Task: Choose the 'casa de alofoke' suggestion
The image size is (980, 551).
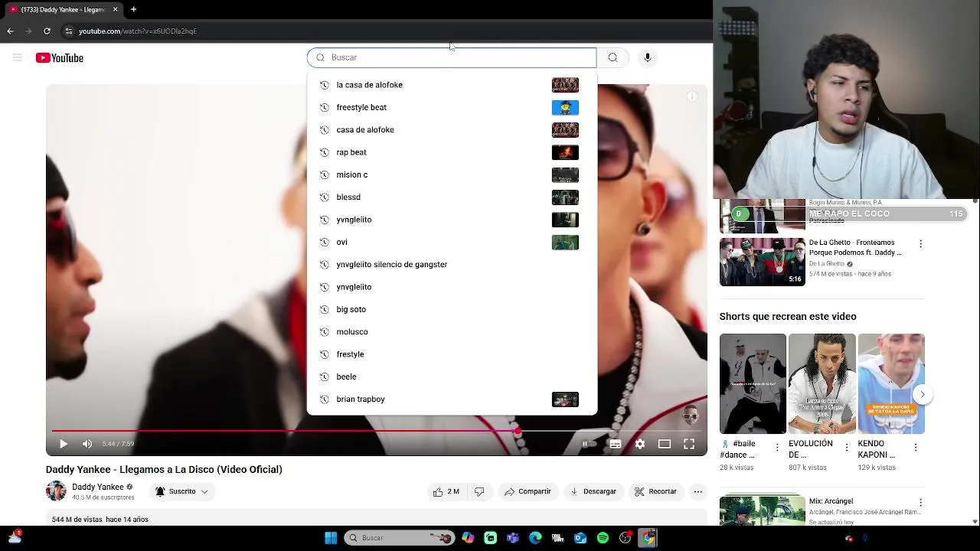Action: pos(452,130)
